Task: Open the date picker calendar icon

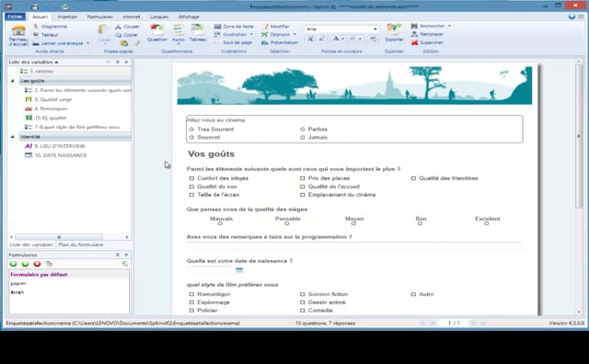Action: (x=239, y=270)
